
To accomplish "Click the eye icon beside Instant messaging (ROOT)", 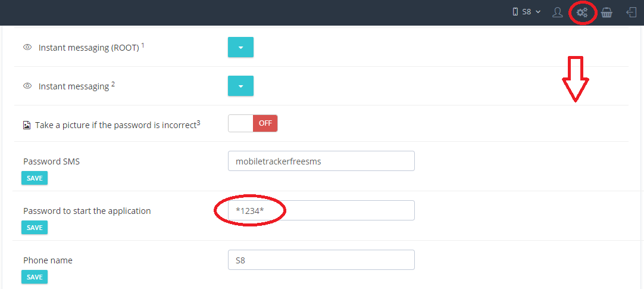I will click(27, 47).
